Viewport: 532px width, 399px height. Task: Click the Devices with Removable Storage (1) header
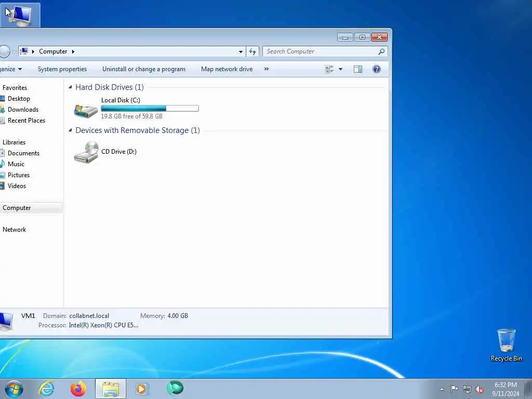click(x=137, y=130)
